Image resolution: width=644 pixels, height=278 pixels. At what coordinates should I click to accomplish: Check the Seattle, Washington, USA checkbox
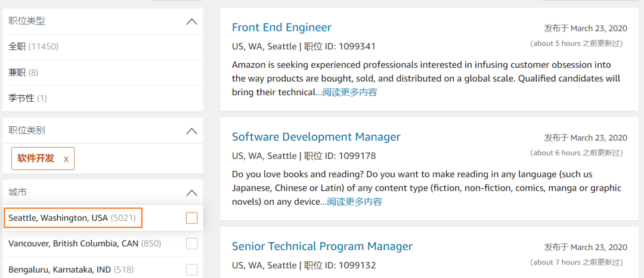pos(192,218)
